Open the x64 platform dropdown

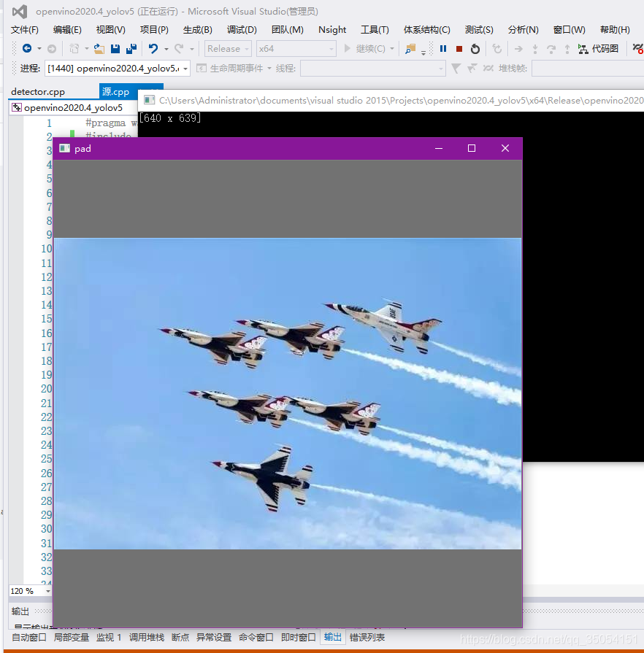(296, 49)
